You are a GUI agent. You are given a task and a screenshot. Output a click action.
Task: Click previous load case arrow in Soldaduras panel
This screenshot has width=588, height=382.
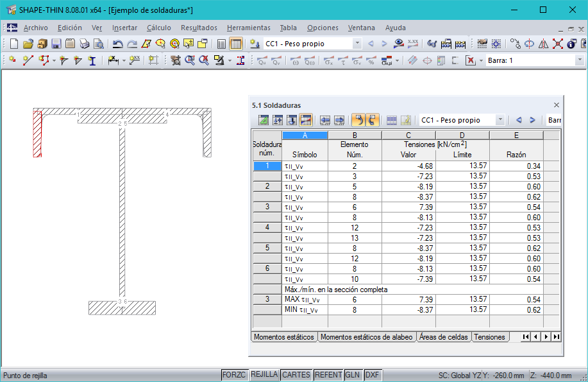click(519, 120)
